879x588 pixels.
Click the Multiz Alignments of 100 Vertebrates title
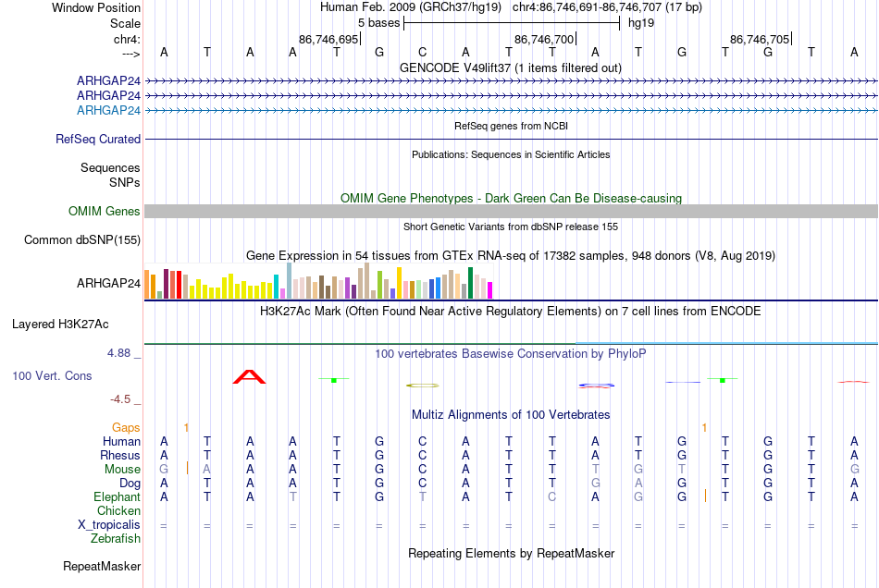[x=511, y=414]
